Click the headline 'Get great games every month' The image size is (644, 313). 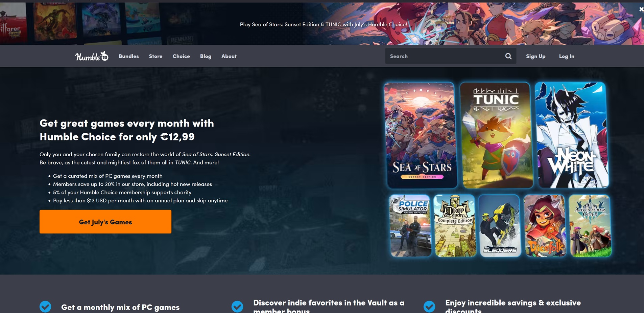127,130
